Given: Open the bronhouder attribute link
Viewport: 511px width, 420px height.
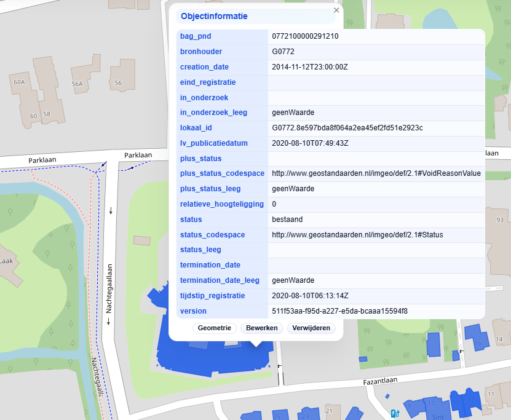Looking at the screenshot, I should click(197, 52).
